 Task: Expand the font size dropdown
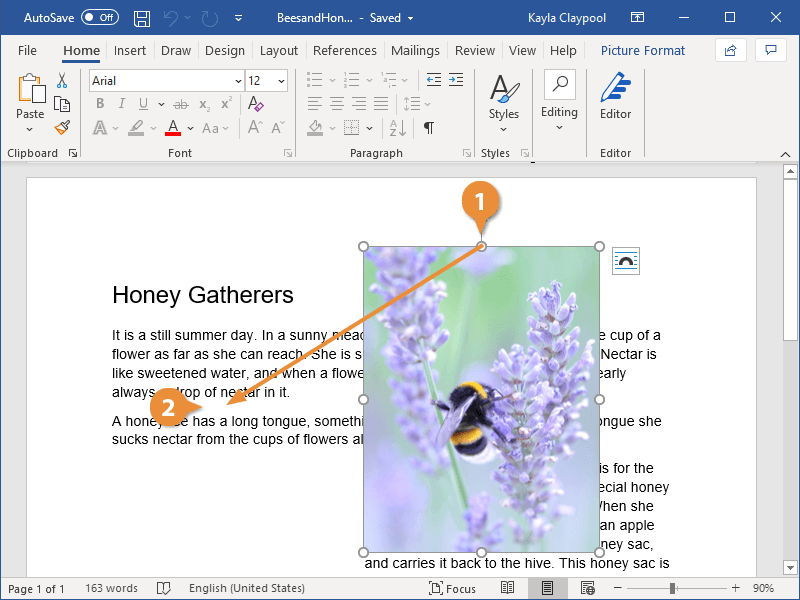coord(281,81)
